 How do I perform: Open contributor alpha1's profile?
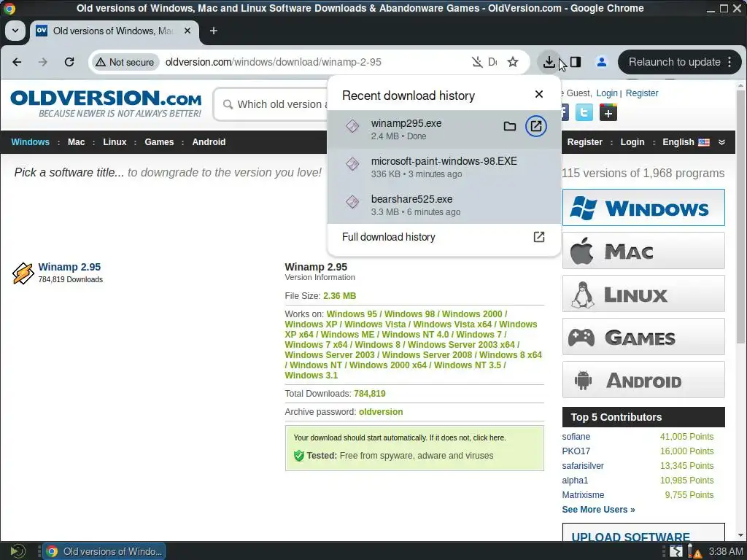(575, 480)
